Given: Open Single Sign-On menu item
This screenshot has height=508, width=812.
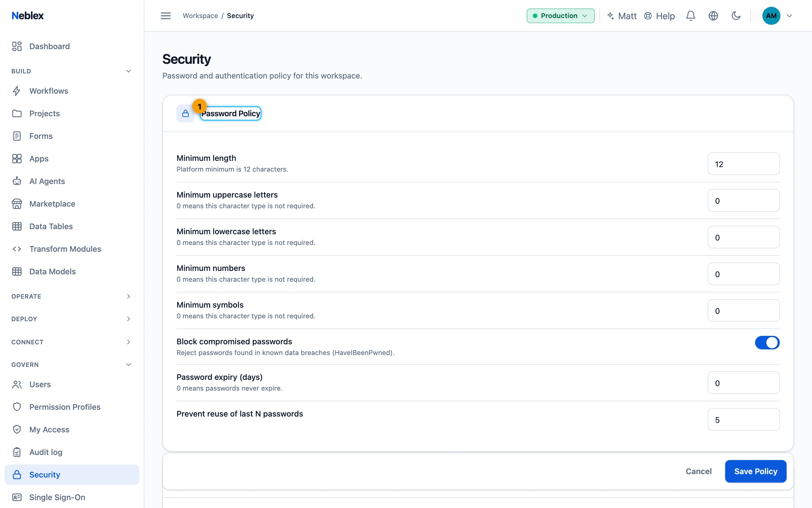Looking at the screenshot, I should point(72,497).
